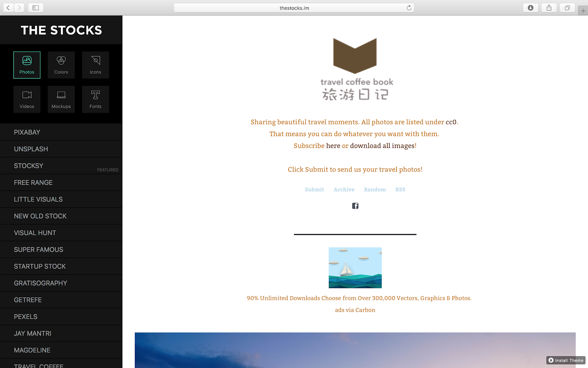
Task: Open the Archive link
Action: 344,190
